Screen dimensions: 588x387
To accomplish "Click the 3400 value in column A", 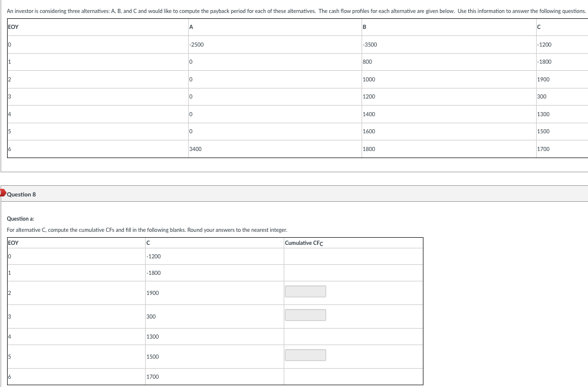I will tap(195, 149).
